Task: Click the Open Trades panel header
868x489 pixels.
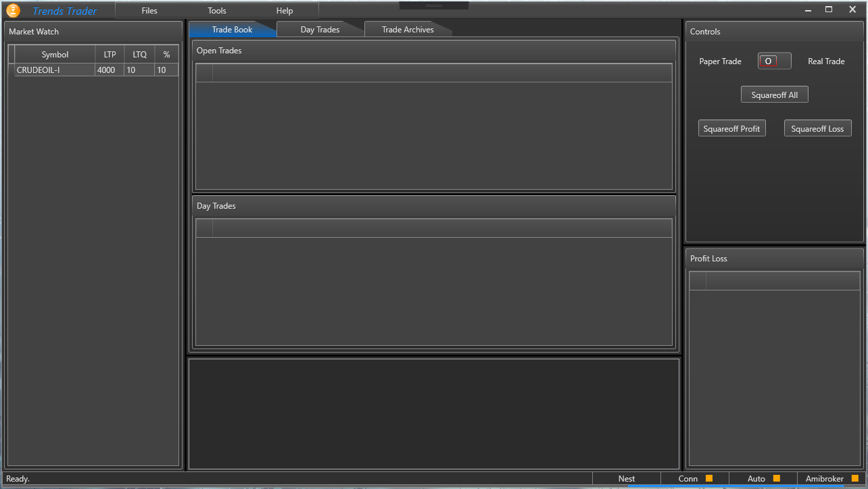Action: point(434,51)
